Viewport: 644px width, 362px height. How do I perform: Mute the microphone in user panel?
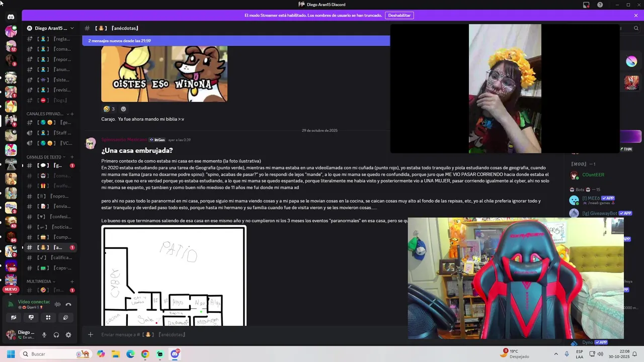[x=44, y=335]
